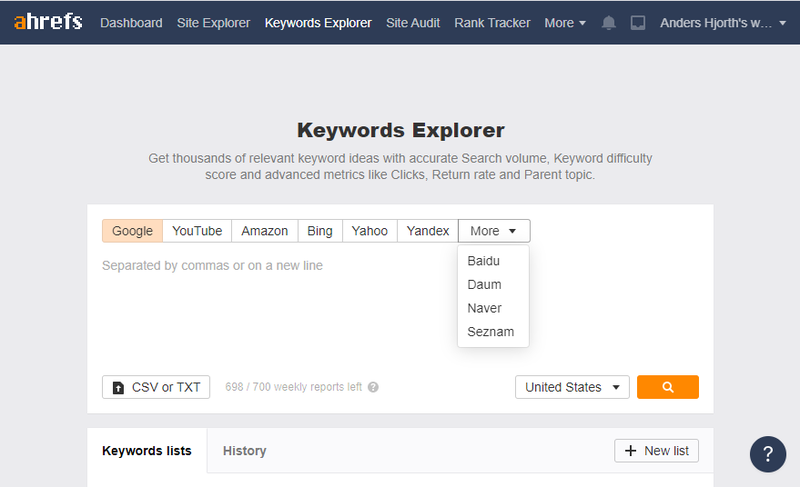Switch to the Keywords lists tab

(147, 451)
